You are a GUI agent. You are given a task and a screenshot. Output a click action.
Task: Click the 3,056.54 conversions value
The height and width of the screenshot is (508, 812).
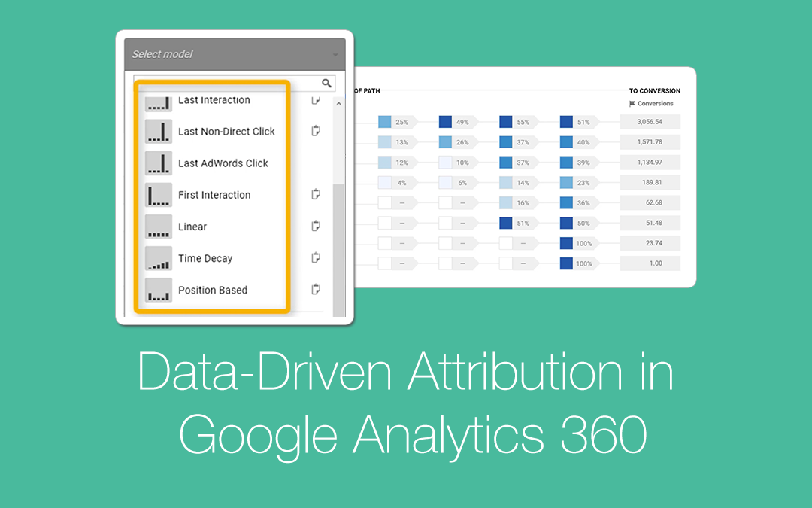[x=650, y=122]
